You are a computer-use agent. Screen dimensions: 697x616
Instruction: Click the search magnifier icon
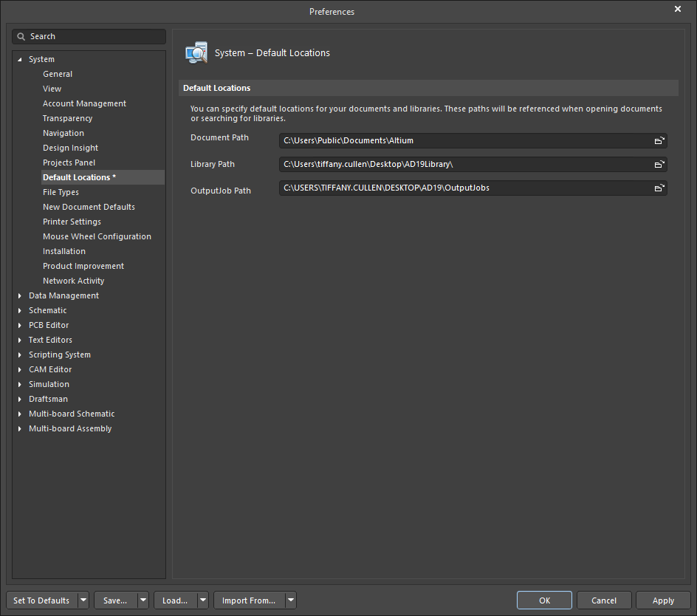(21, 36)
